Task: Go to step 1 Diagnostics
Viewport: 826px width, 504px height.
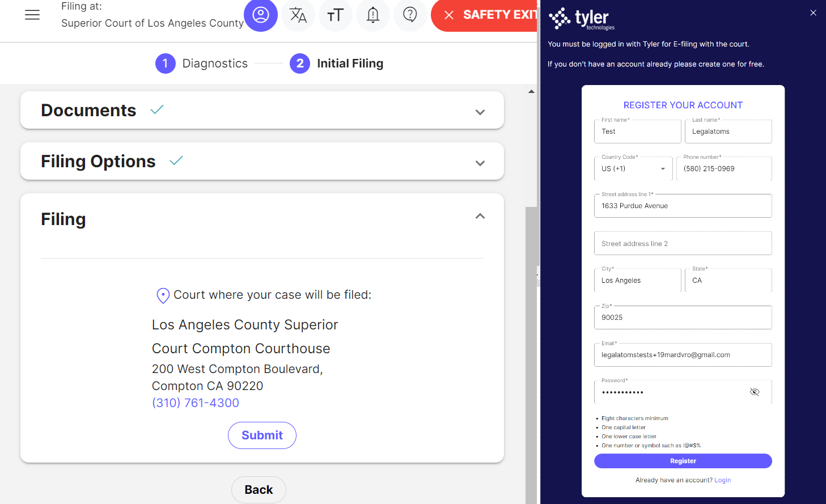Action: (201, 63)
